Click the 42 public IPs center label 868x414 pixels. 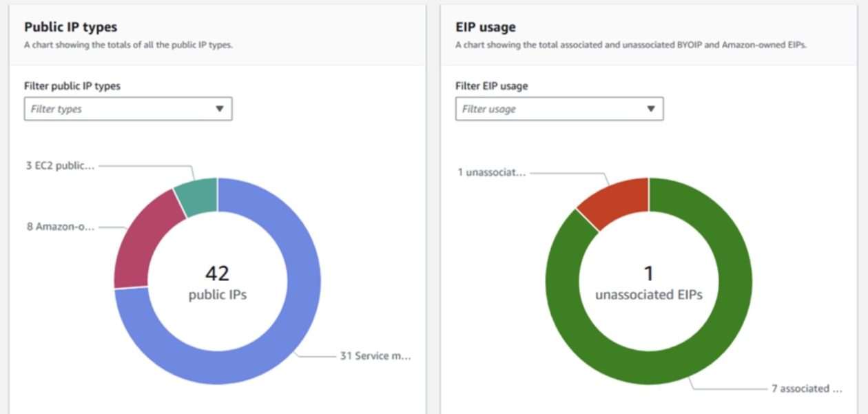[218, 280]
